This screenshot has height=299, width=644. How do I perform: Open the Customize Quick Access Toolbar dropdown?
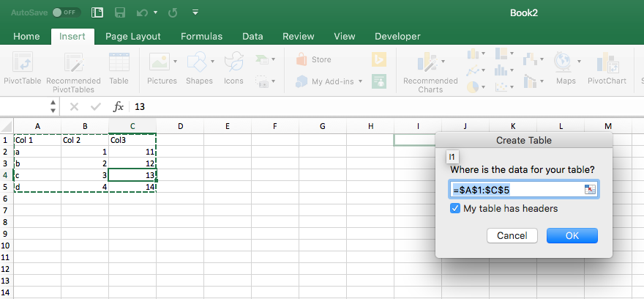(195, 13)
